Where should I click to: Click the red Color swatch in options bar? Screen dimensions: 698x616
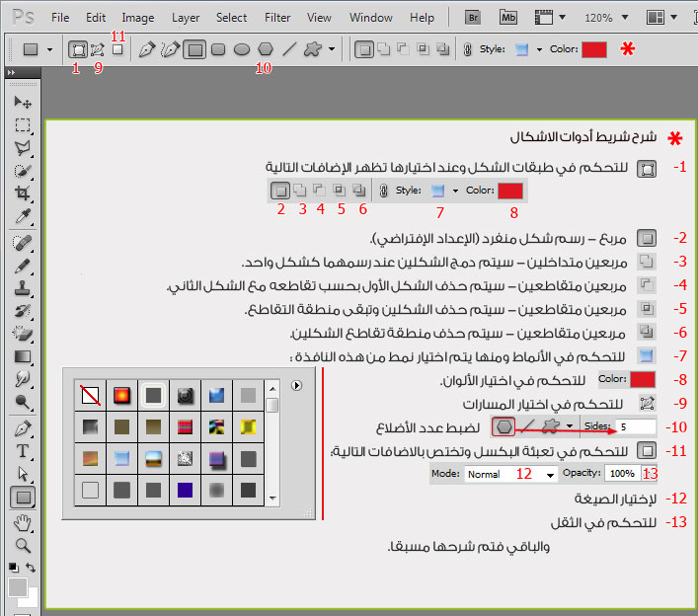tap(594, 49)
